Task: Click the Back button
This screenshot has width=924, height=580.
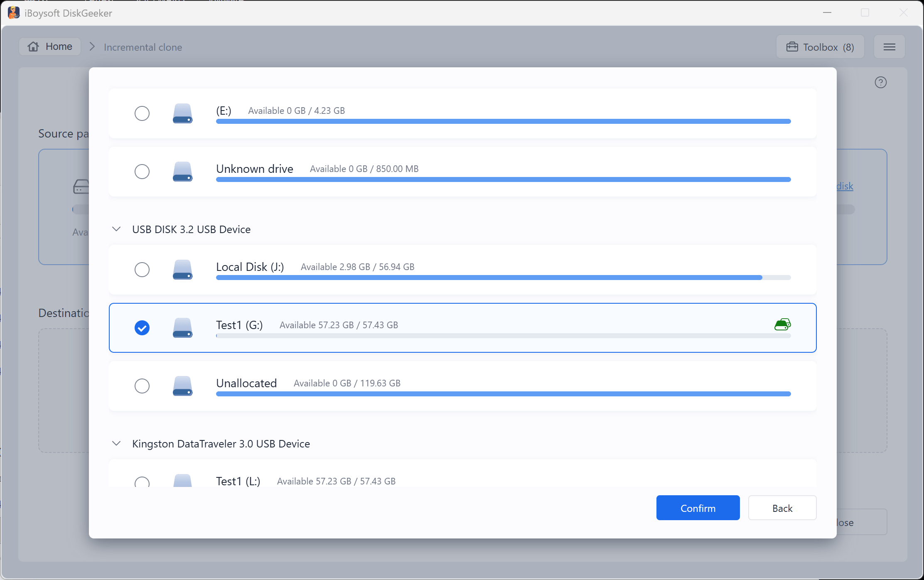Action: coord(782,508)
